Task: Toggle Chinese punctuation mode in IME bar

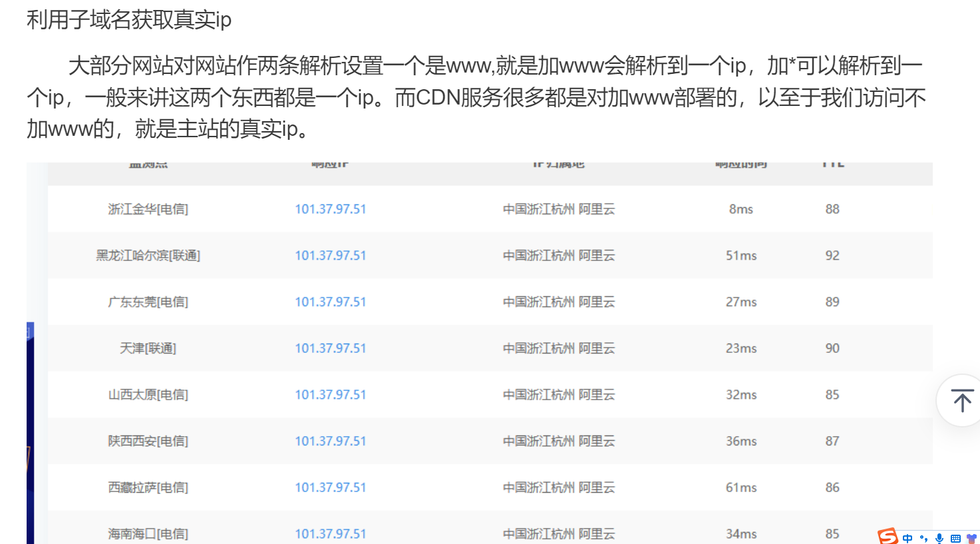Action: pos(923,538)
